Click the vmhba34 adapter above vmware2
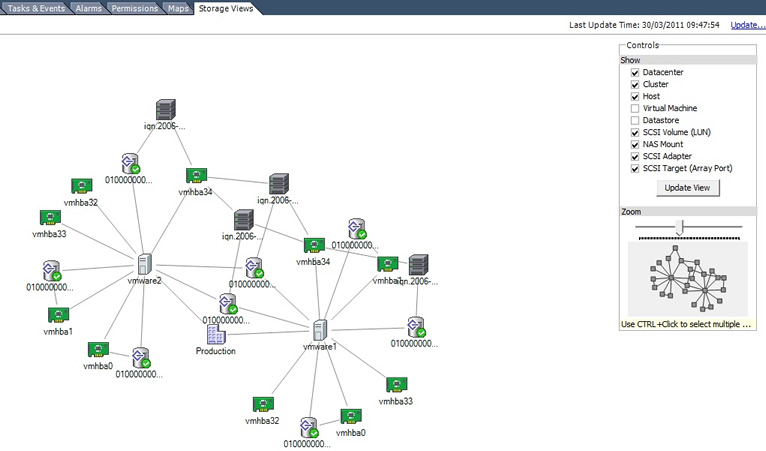 click(x=195, y=176)
